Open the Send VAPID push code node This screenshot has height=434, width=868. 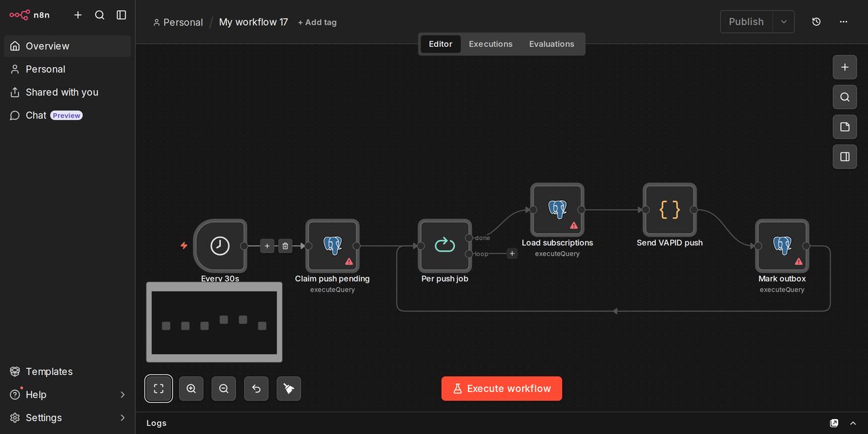click(x=669, y=210)
